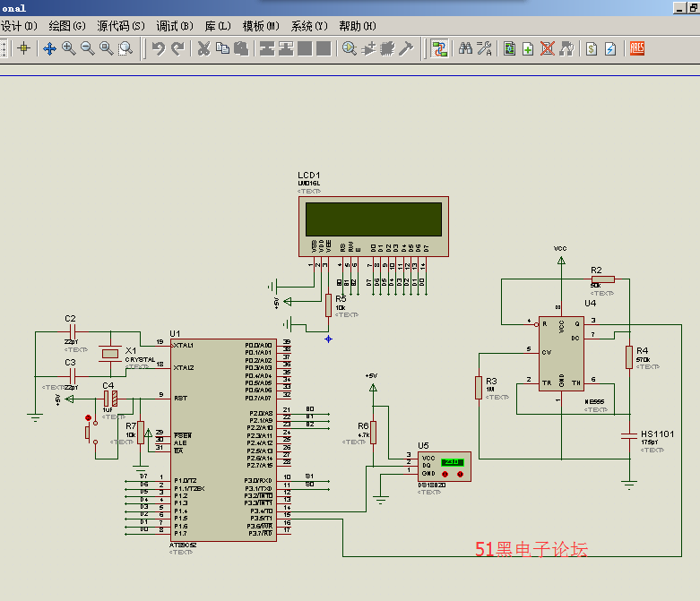The image size is (700, 601).
Task: Open the 帮助(H) menu
Action: pos(358,26)
